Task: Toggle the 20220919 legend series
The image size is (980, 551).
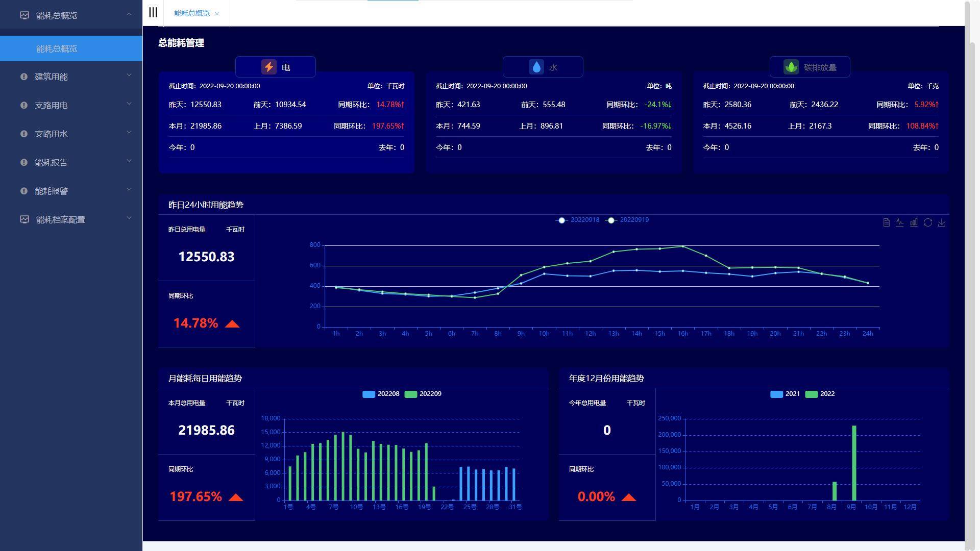Action: tap(627, 220)
